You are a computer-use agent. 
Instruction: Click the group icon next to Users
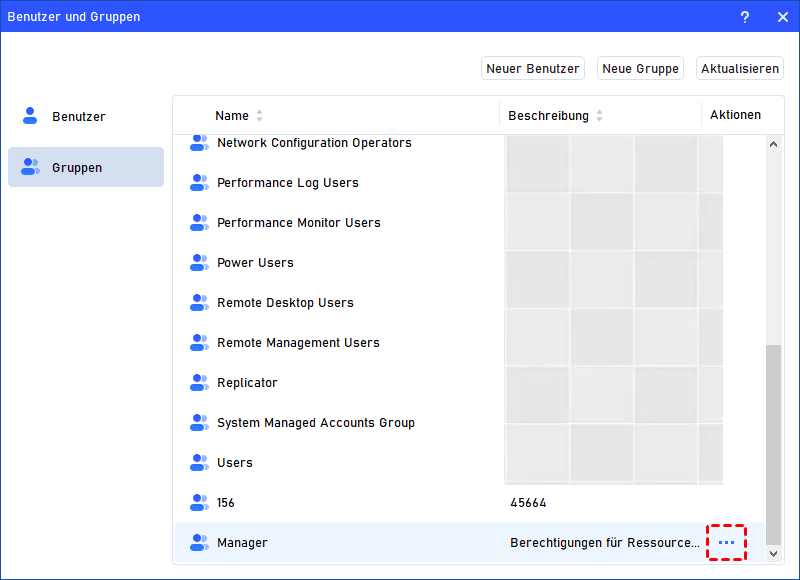point(199,463)
